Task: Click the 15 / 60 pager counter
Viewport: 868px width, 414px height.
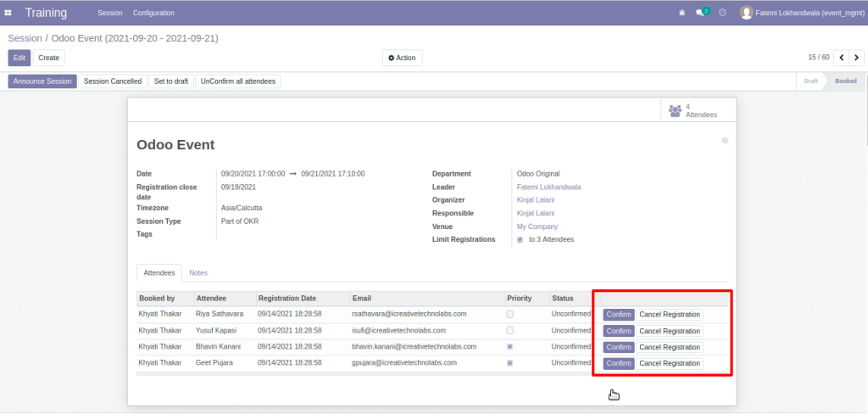Action: click(x=819, y=57)
